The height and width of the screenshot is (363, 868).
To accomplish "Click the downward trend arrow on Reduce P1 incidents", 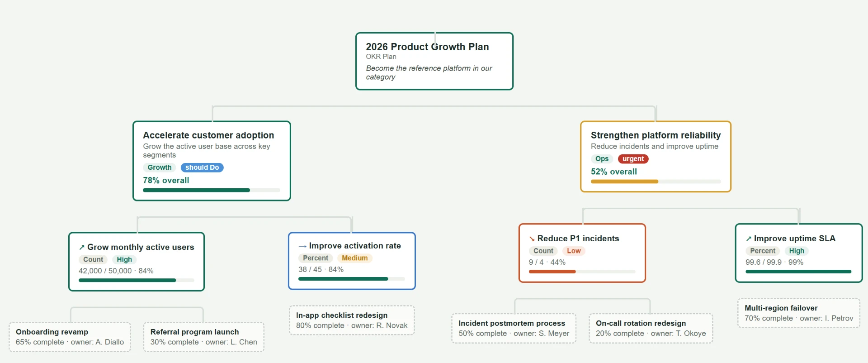I will (x=532, y=239).
